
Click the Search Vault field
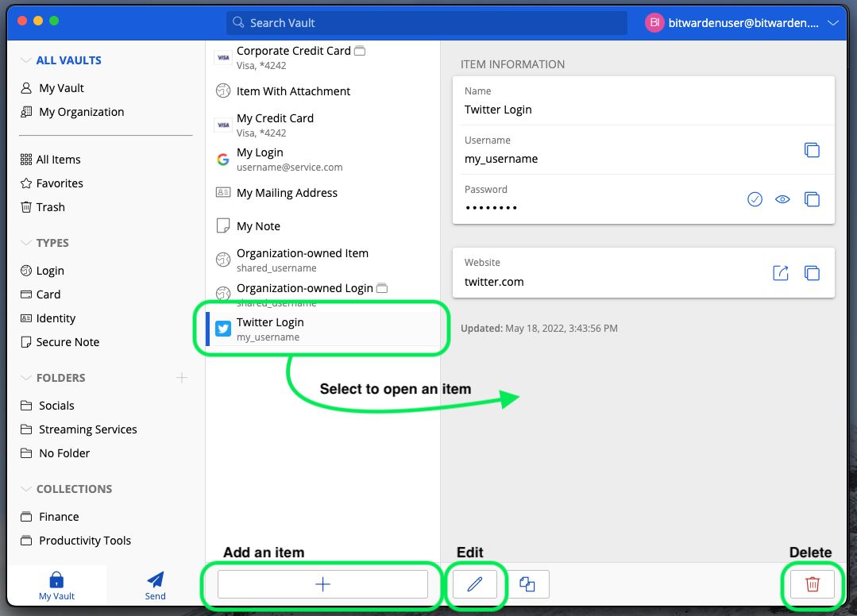[x=427, y=23]
